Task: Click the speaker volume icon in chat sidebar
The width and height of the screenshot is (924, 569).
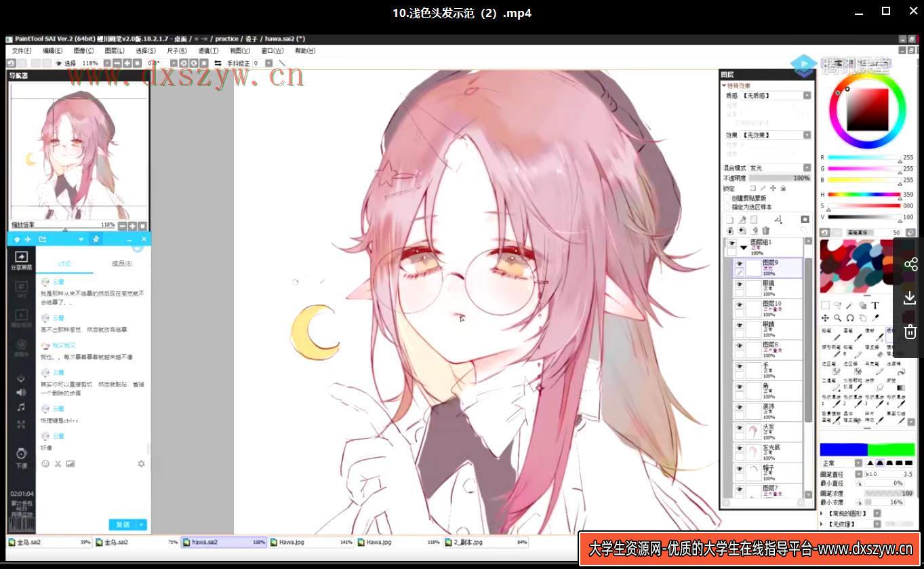Action: click(x=21, y=392)
